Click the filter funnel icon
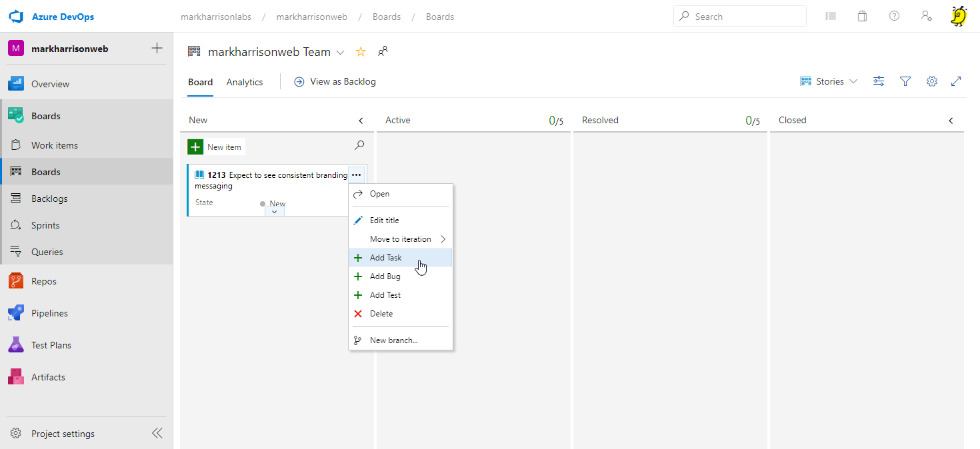 pos(905,81)
